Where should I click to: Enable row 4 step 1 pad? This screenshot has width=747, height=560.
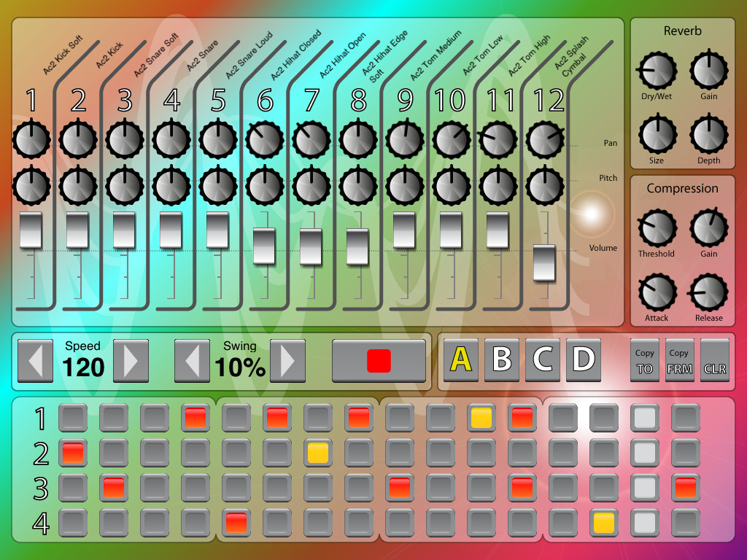click(x=73, y=523)
